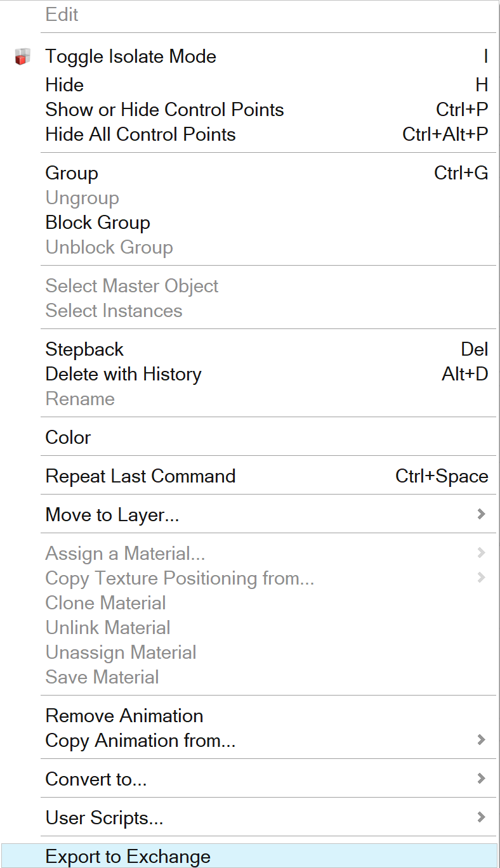Expand Copy Animation from submenu
Viewport: 500px width, 868px height.
[140, 741]
